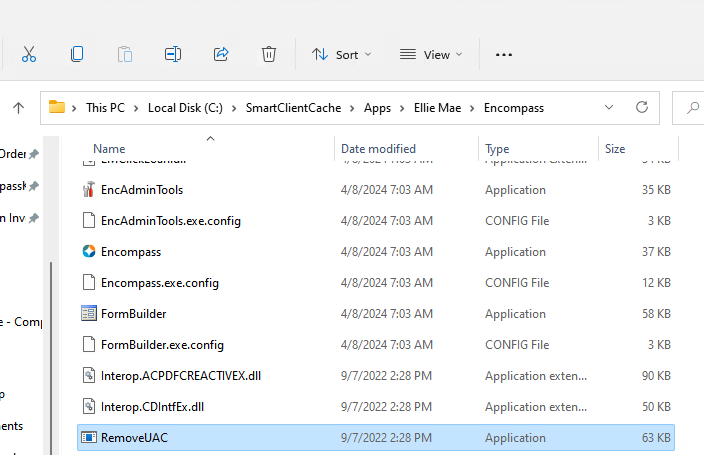Viewport: 704px width, 455px height.
Task: Click the first pinned item pin icon
Action: tap(34, 154)
